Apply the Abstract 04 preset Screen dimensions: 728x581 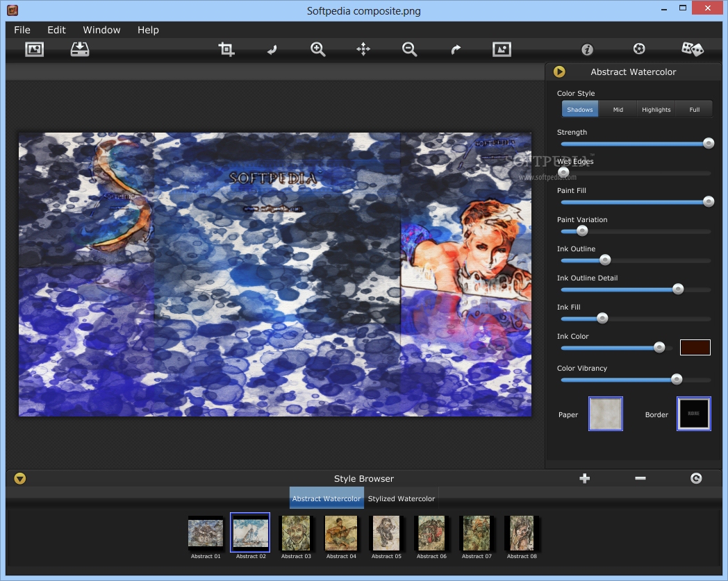341,532
